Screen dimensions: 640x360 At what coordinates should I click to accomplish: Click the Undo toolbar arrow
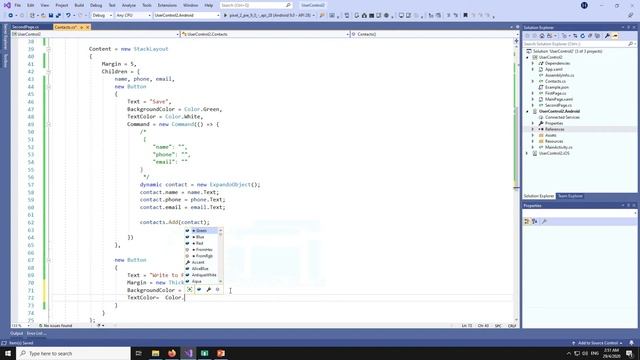(x=68, y=16)
